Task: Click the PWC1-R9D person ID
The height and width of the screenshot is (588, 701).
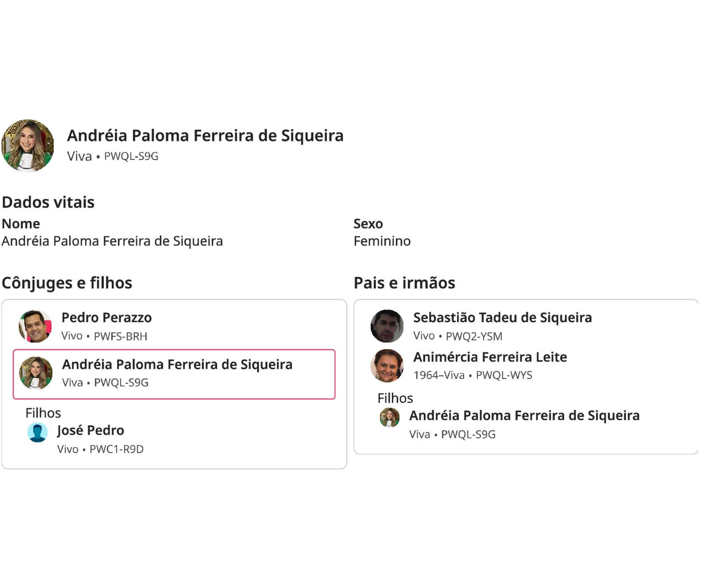Action: point(116,449)
